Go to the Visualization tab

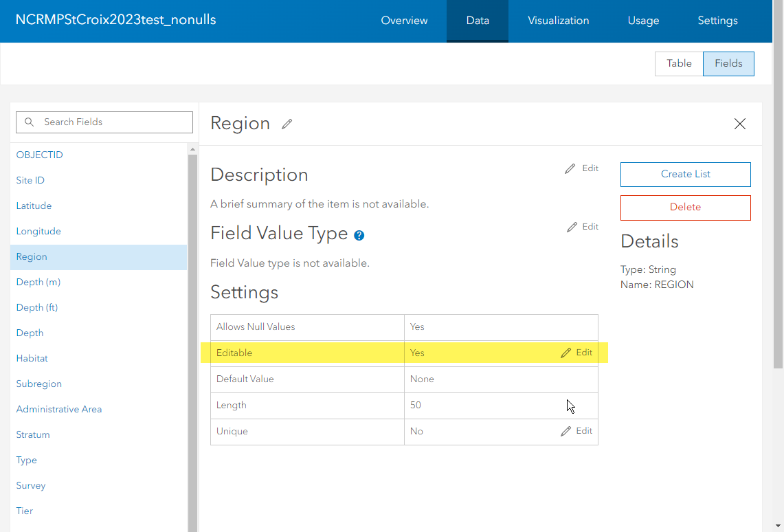pos(558,21)
